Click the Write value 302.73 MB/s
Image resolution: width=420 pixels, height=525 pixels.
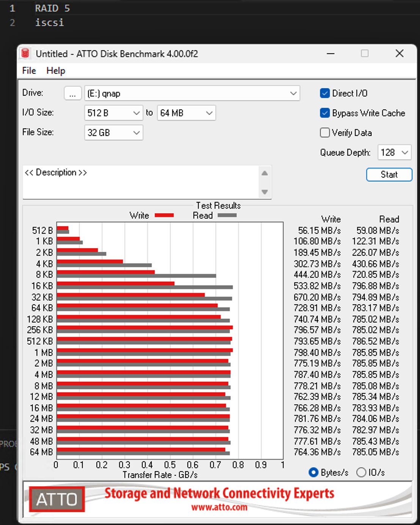317,264
